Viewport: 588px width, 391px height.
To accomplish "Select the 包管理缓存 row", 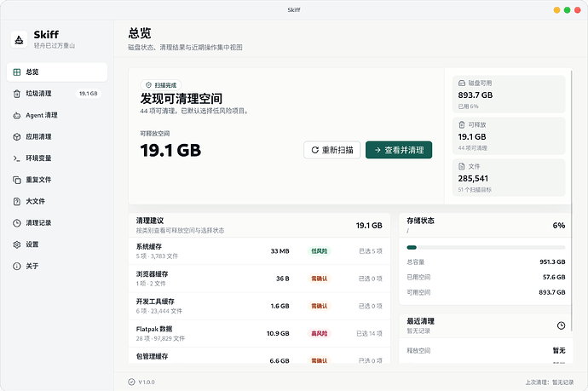I will pos(259,355).
